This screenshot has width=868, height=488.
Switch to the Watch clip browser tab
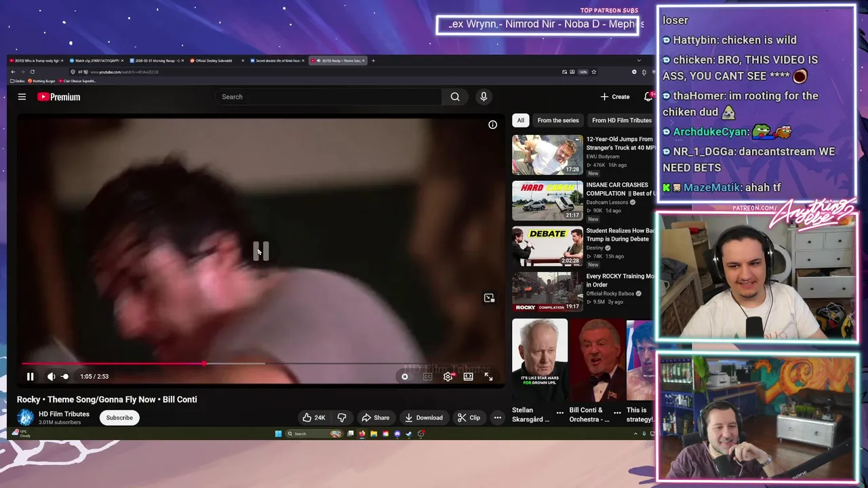point(96,61)
